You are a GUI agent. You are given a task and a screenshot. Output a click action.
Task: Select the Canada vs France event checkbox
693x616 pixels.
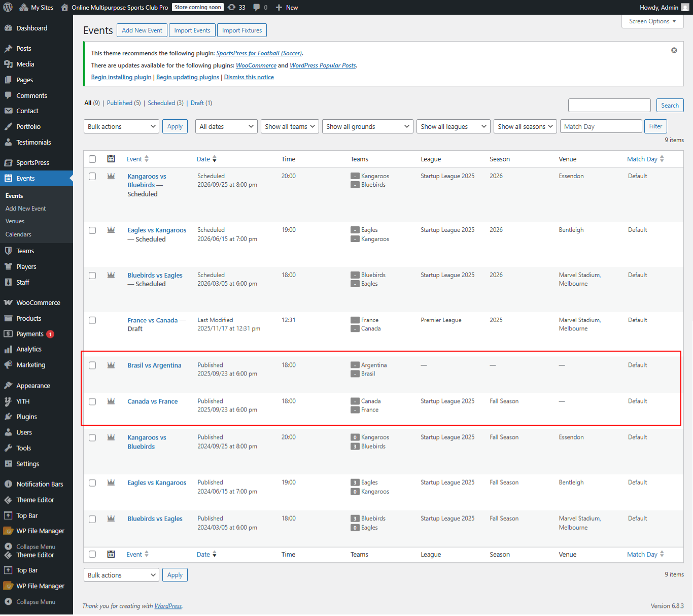[92, 401]
